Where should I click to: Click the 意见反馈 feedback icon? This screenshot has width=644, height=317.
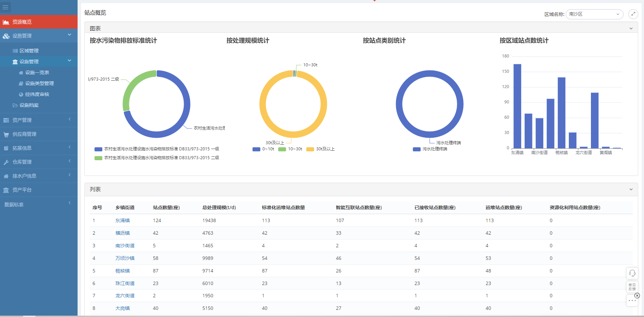click(x=632, y=287)
